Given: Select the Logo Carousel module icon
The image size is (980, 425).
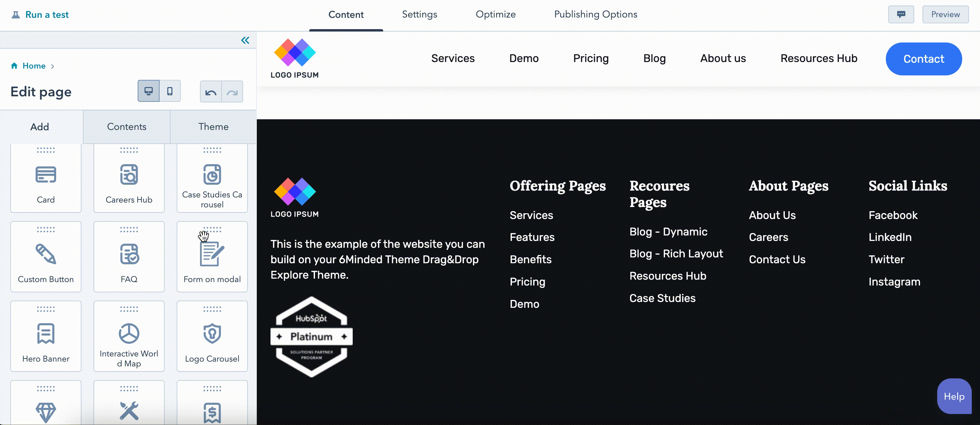Looking at the screenshot, I should point(212,333).
